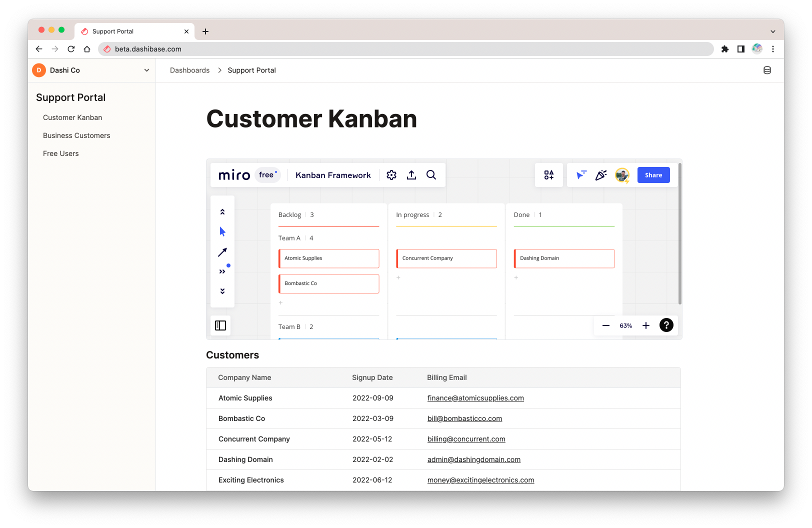
Task: Open browser extensions puzzle icon
Action: (x=725, y=49)
